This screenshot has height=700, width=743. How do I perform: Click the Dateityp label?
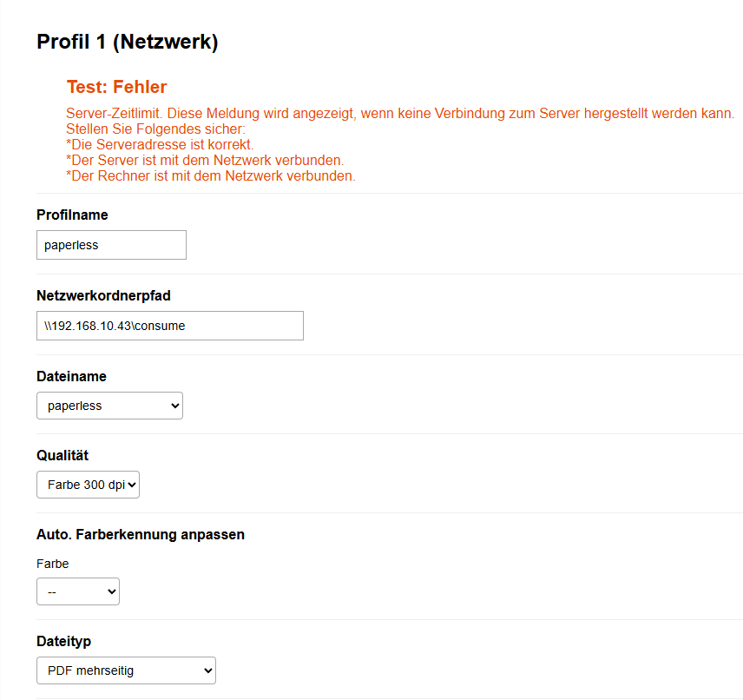coord(63,641)
